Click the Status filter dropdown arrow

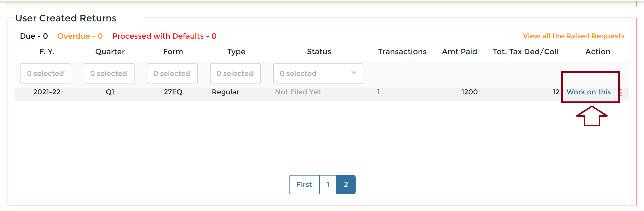tap(354, 73)
